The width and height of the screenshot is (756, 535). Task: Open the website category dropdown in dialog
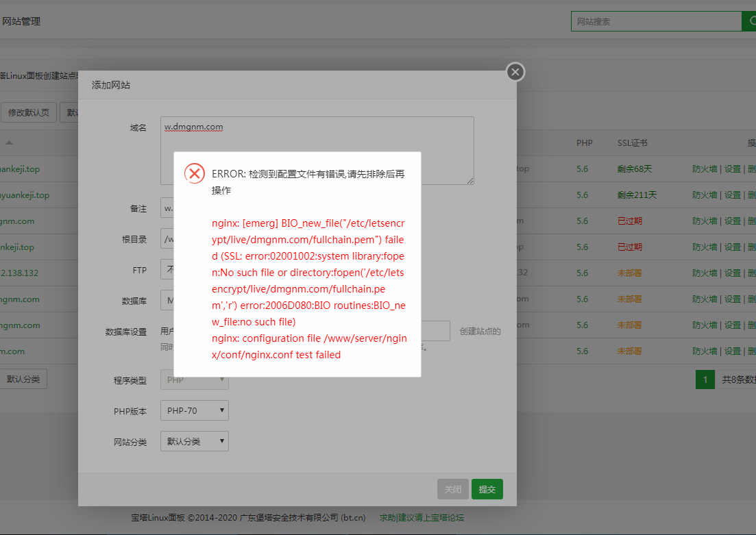[x=194, y=442]
